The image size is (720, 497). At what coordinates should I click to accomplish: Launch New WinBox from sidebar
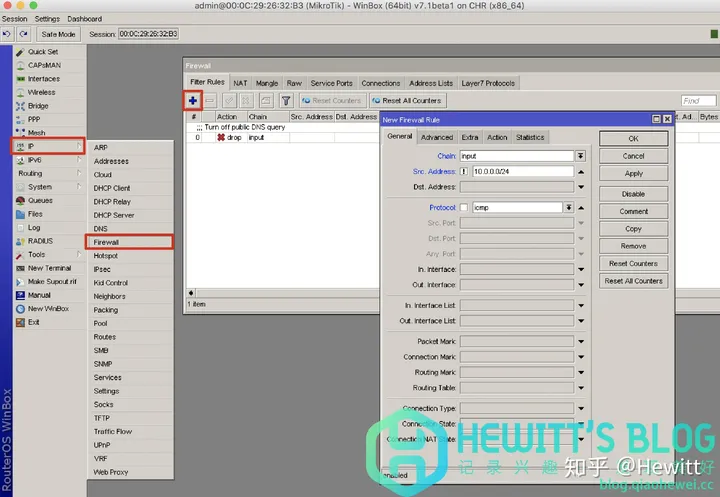[x=48, y=309]
